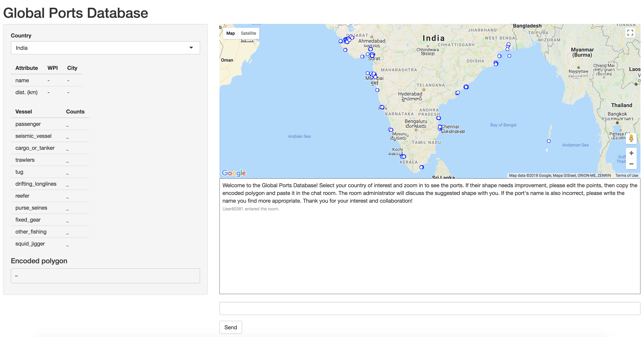Click the port marker at Chennai
Image resolution: width=644 pixels, height=337 pixels.
(440, 127)
